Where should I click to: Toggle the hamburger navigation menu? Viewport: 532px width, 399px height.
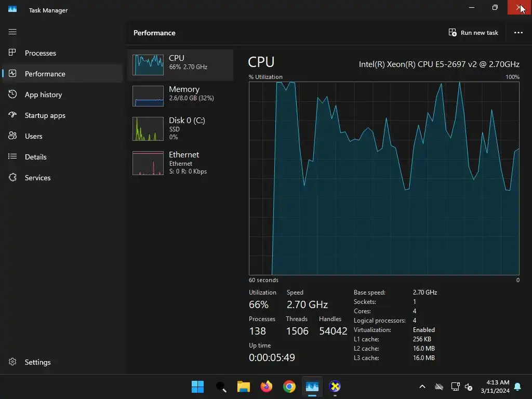12,32
